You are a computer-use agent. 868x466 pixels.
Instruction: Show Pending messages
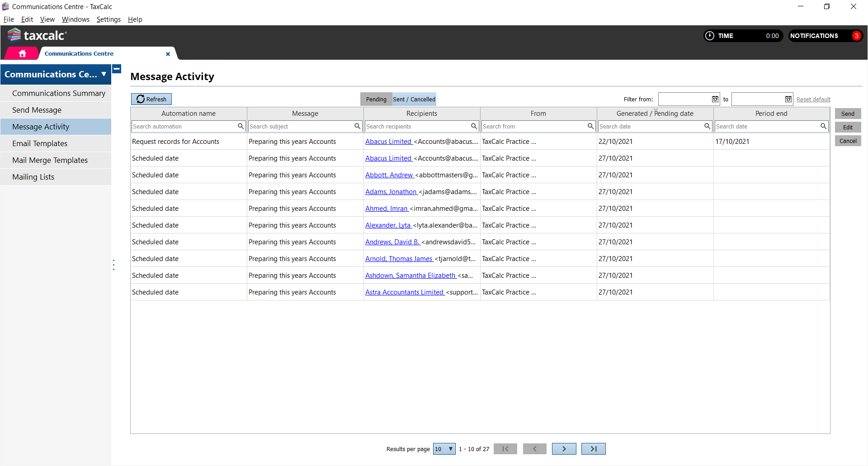pos(376,99)
